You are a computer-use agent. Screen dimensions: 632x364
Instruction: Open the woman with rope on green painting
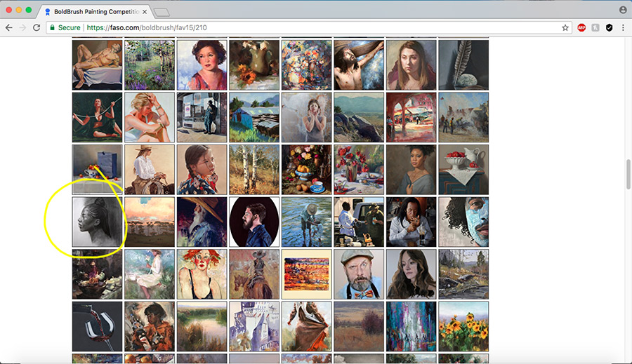click(97, 117)
